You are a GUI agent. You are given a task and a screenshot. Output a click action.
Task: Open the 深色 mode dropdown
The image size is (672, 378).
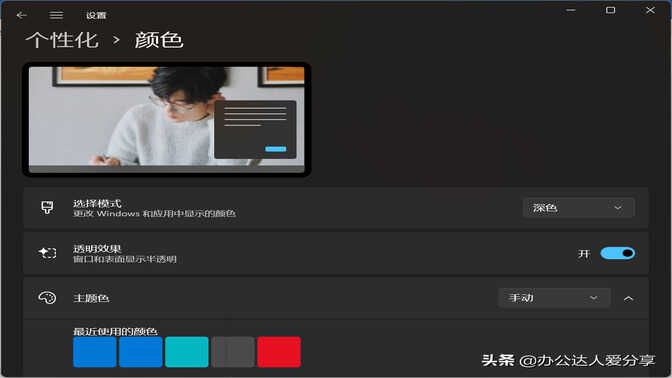pyautogui.click(x=579, y=208)
